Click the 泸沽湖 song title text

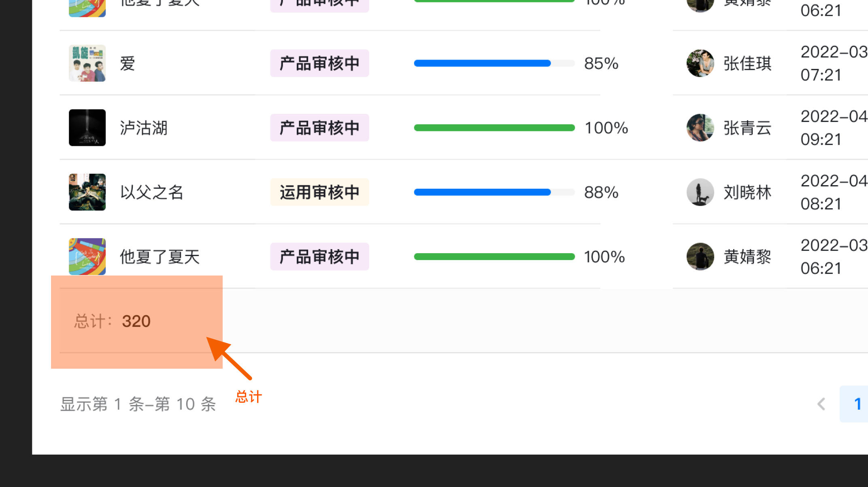pos(144,128)
